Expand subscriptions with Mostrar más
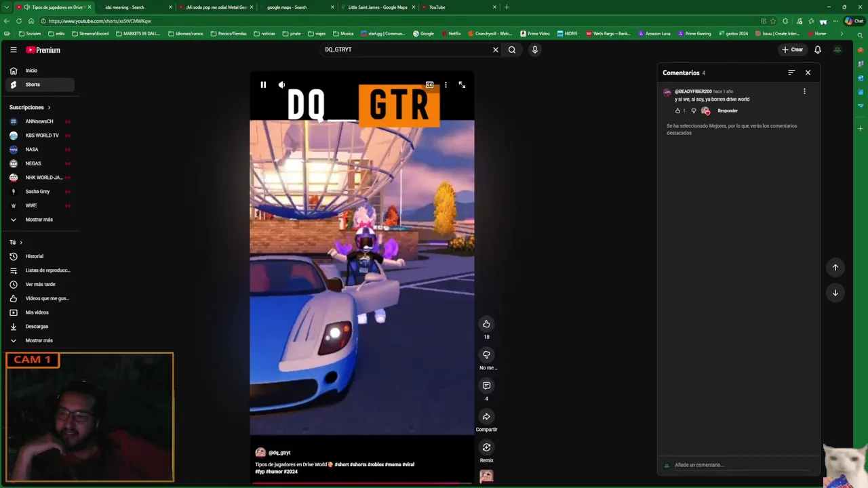Viewport: 868px width, 488px height. [40, 220]
